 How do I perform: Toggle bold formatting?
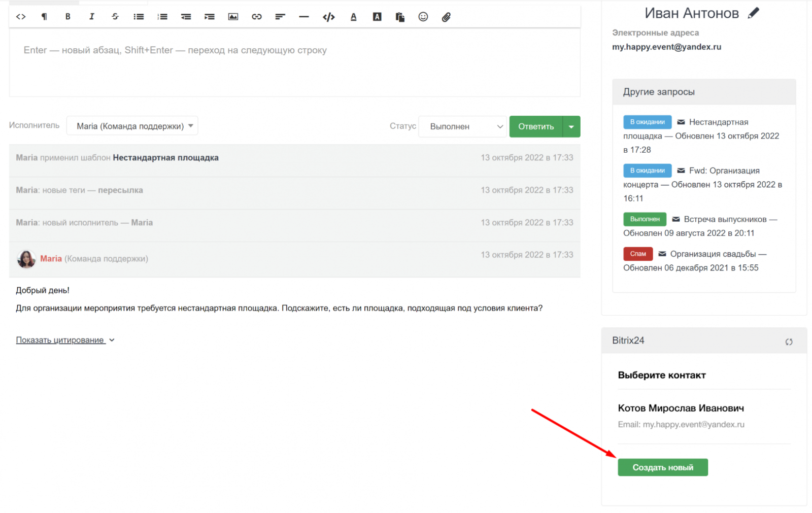(67, 17)
